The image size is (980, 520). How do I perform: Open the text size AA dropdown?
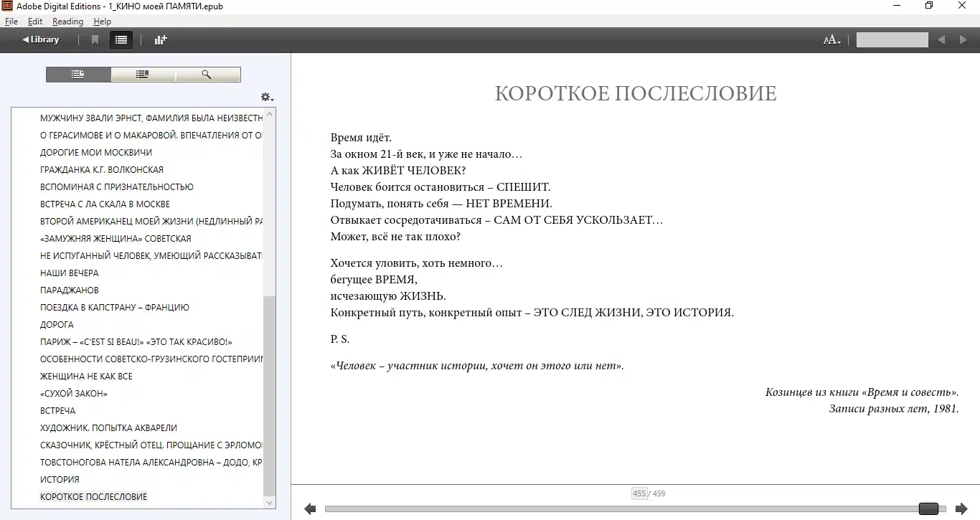tap(831, 40)
